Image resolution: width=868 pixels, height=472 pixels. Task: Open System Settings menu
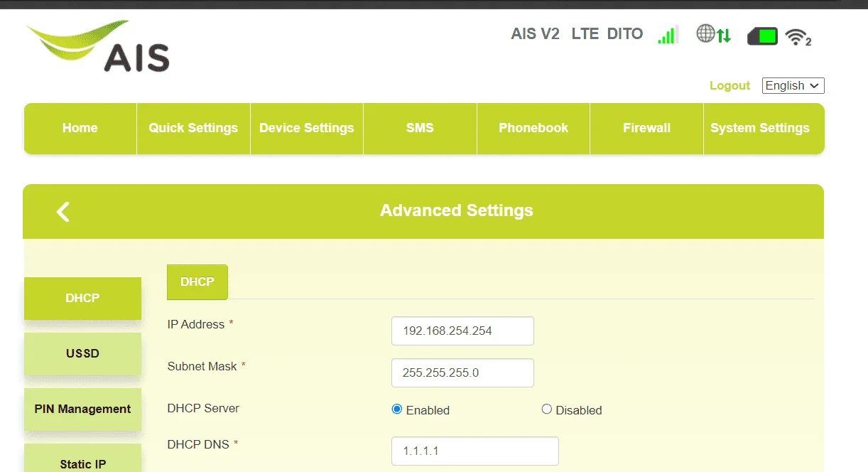764,129
